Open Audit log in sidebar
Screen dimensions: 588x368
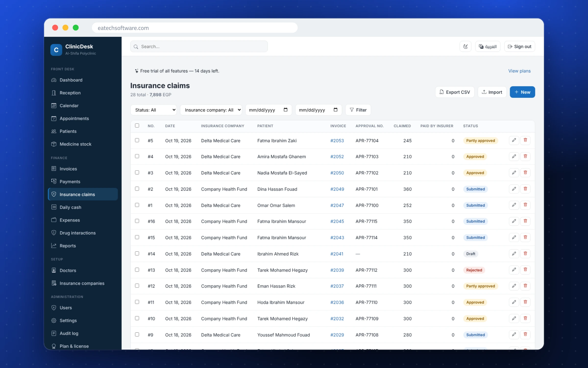pyautogui.click(x=83, y=333)
